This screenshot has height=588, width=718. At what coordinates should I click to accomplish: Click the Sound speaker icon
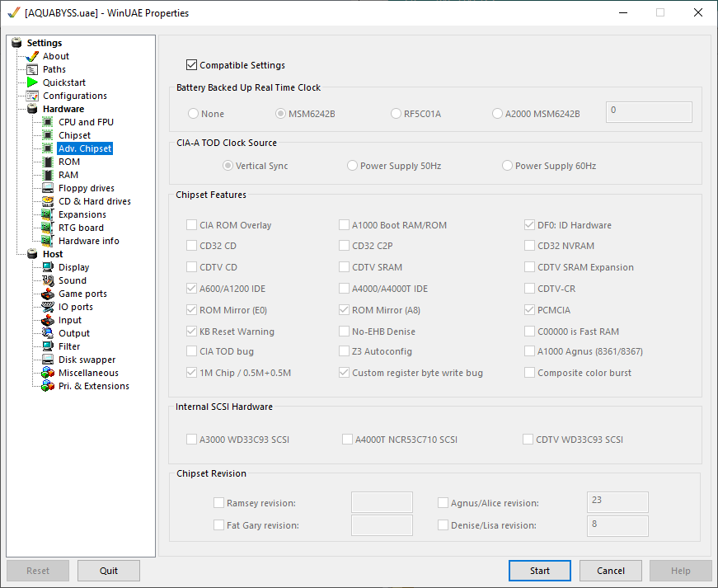click(48, 280)
